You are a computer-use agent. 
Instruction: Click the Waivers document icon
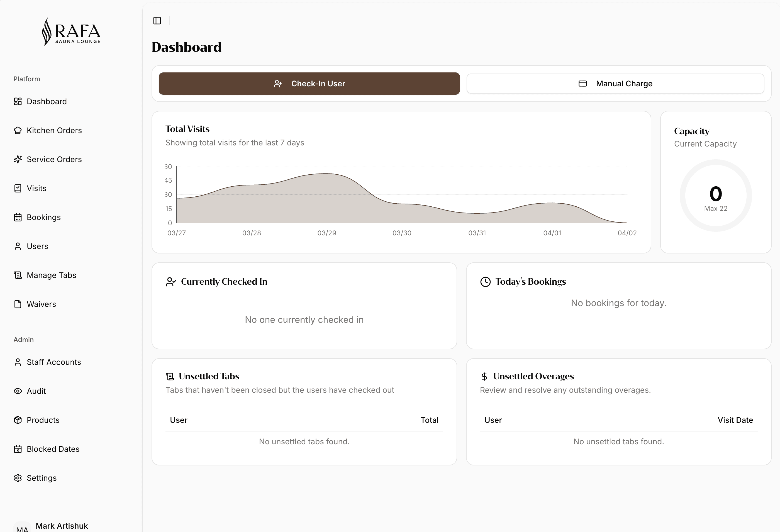click(x=18, y=304)
